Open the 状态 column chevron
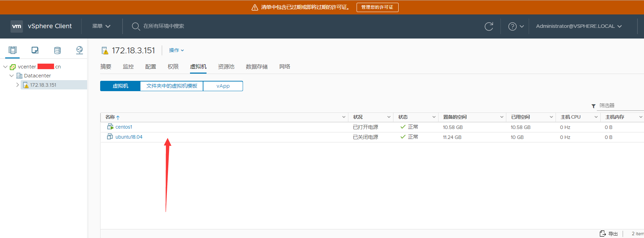644x238 pixels. [x=434, y=117]
